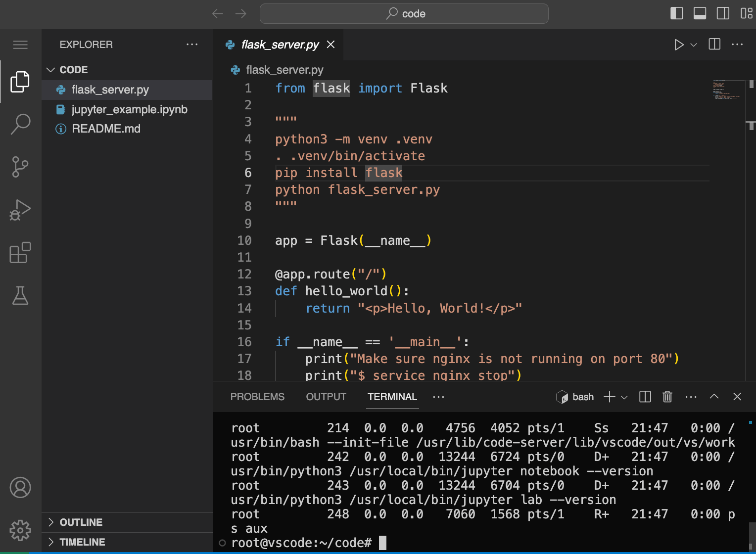Close the terminal panel

coord(737,397)
